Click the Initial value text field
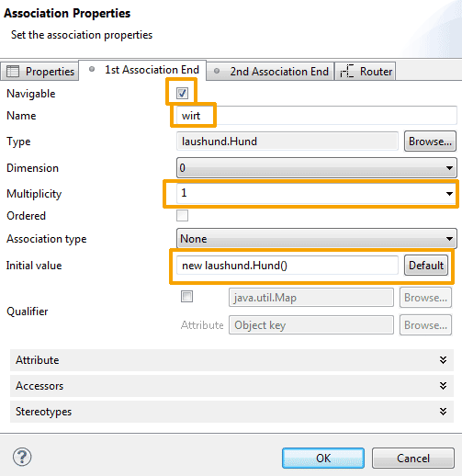 coord(287,266)
